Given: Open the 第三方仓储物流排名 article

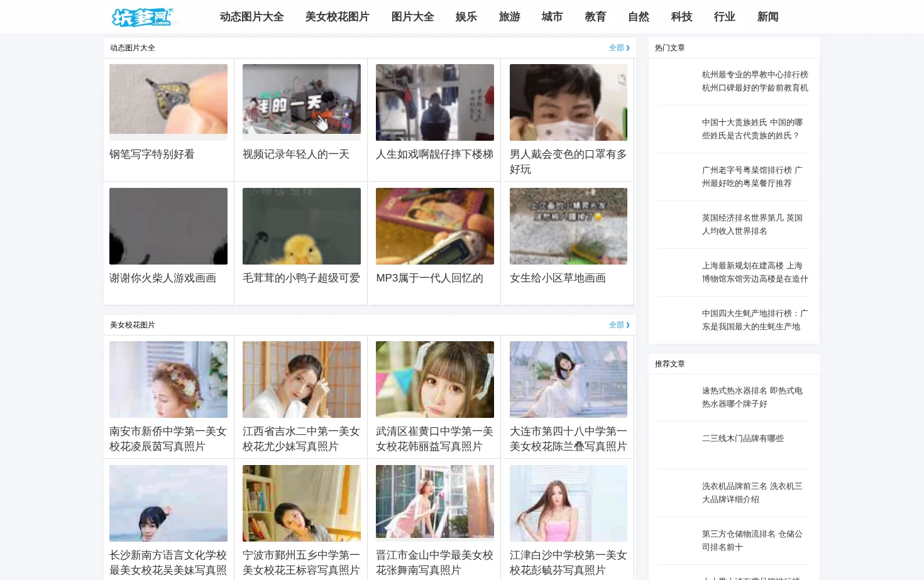Looking at the screenshot, I should click(752, 540).
